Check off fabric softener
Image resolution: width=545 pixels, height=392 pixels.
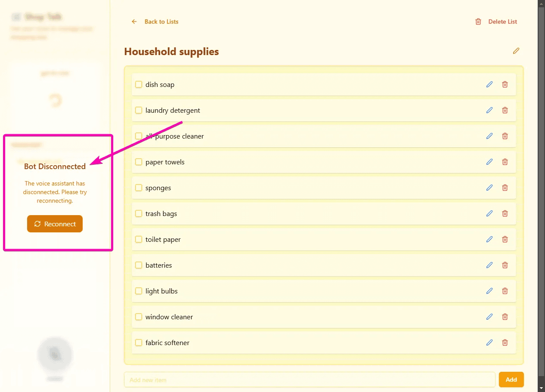[x=139, y=343]
